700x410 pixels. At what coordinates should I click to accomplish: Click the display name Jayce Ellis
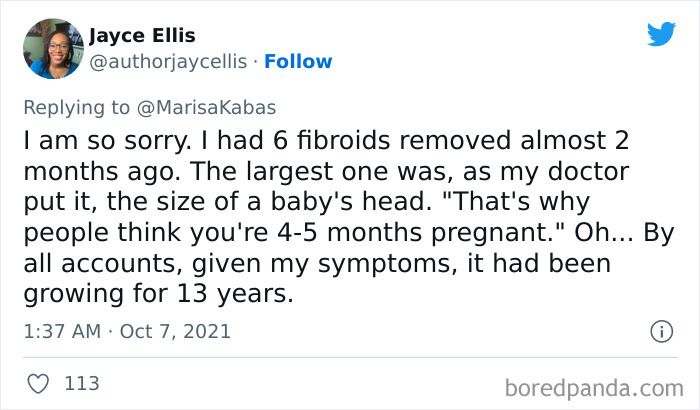(x=141, y=36)
